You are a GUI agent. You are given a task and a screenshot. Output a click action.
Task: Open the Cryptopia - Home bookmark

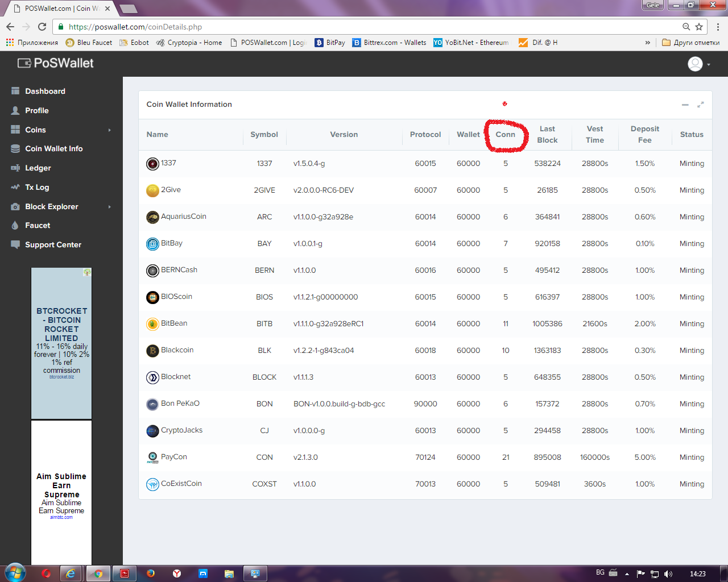coord(189,43)
